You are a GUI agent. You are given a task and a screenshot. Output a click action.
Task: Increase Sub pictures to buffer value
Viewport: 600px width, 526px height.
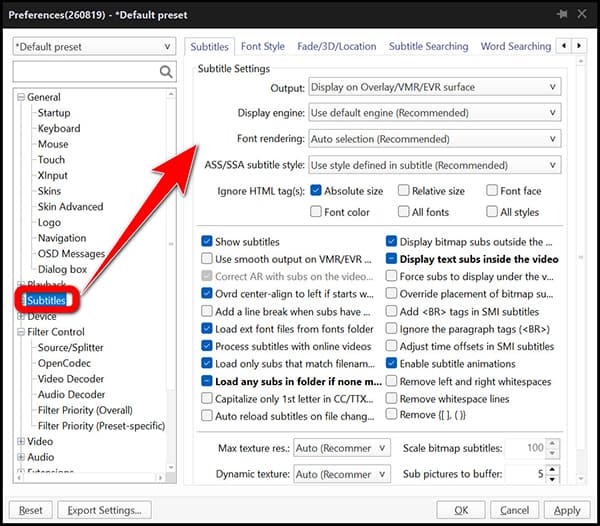click(x=552, y=469)
